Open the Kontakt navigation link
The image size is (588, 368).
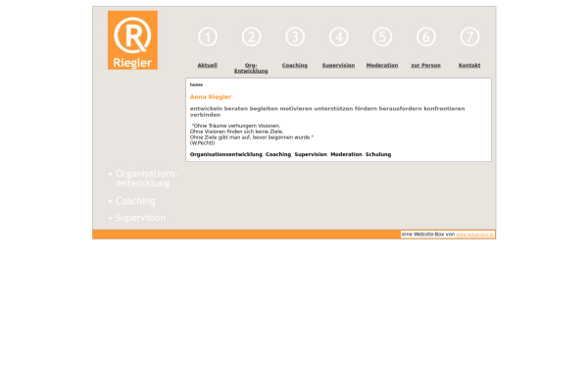(469, 66)
